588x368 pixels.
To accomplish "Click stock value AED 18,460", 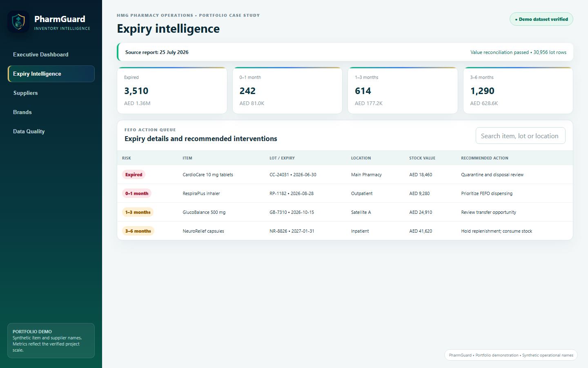I will click(421, 175).
